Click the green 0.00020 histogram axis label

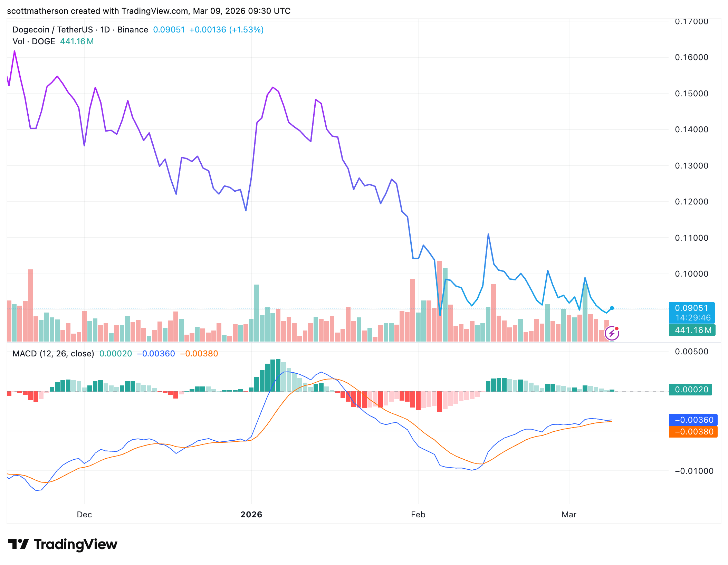[x=691, y=390]
